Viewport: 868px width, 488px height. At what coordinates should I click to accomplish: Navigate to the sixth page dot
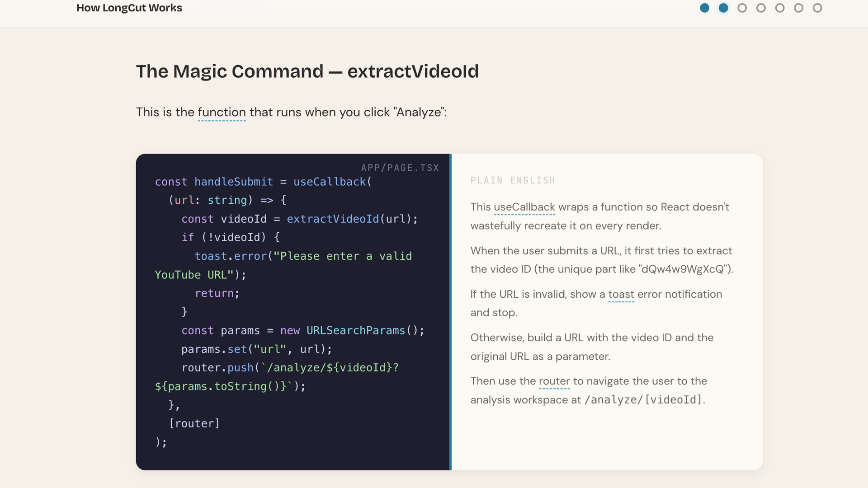pyautogui.click(x=798, y=8)
